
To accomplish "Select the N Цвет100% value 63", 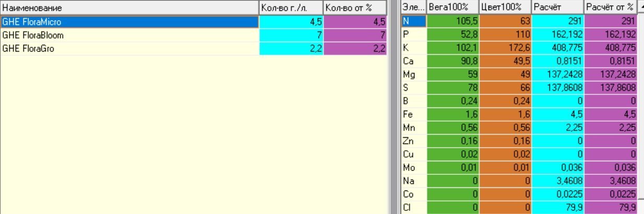I will (x=506, y=21).
